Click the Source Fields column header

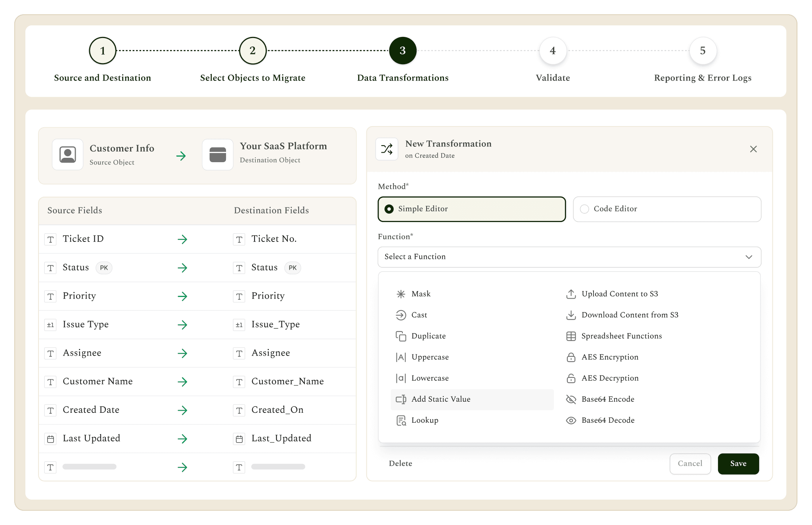tap(75, 211)
